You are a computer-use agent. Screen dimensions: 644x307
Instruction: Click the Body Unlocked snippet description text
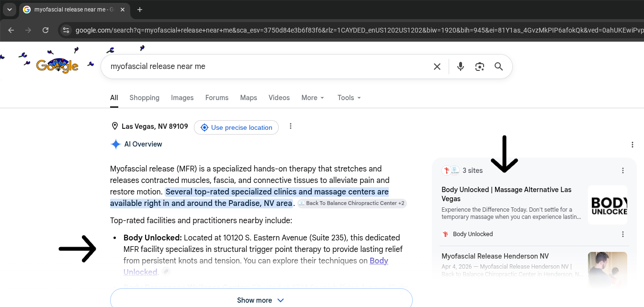(x=511, y=213)
